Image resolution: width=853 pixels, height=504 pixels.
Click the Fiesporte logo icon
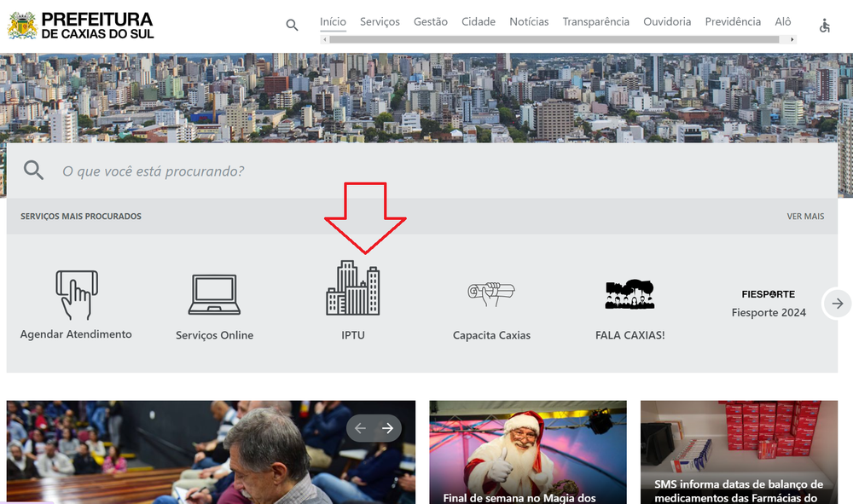pyautogui.click(x=769, y=294)
